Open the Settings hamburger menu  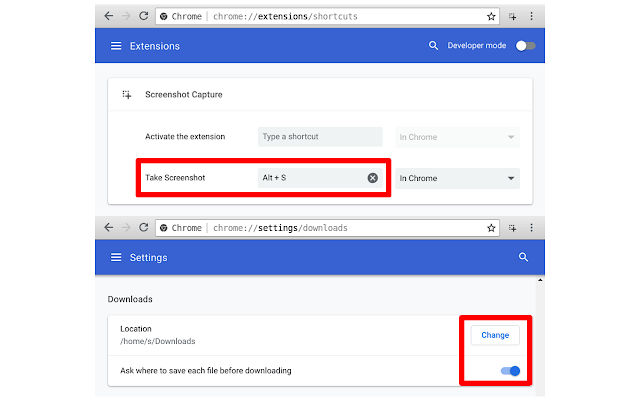(116, 257)
